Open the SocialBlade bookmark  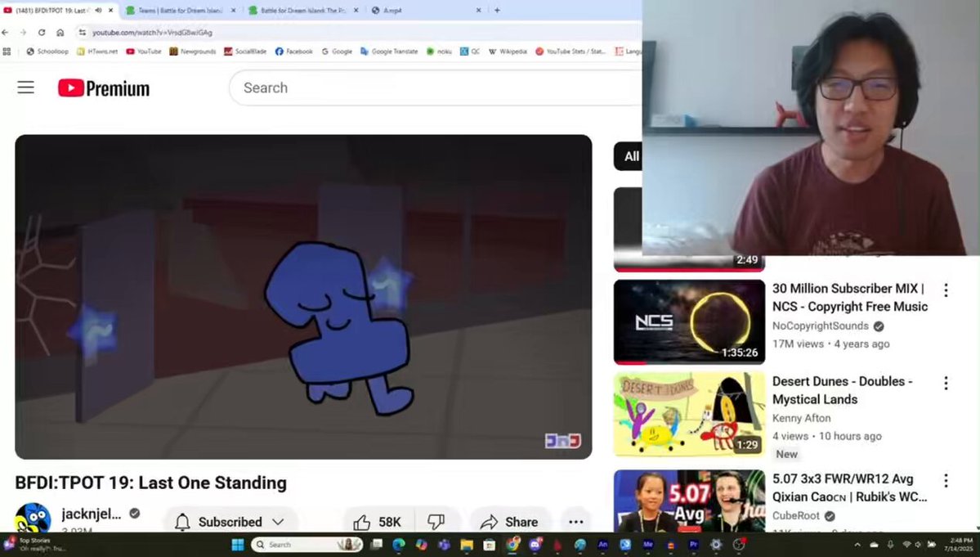[x=245, y=52]
